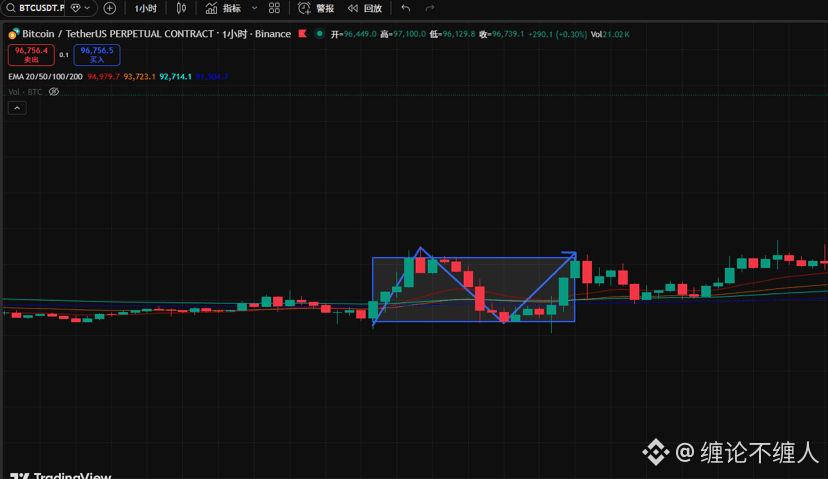
Task: Click the green market status dot
Action: tap(319, 34)
